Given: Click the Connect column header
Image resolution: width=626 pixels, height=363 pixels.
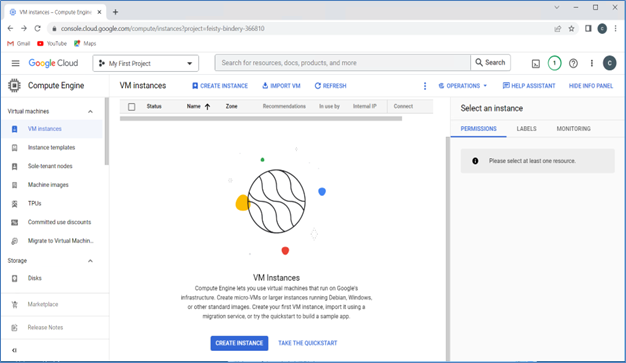Looking at the screenshot, I should [x=403, y=107].
